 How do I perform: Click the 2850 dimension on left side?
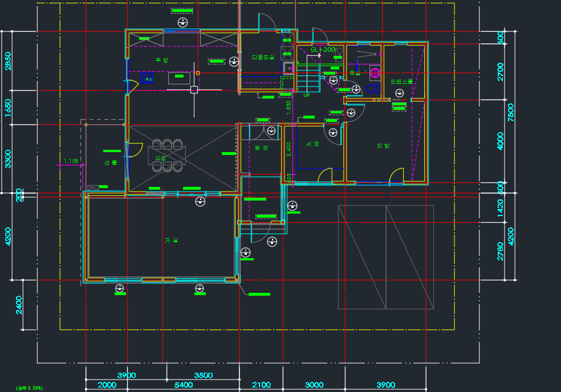(7, 61)
